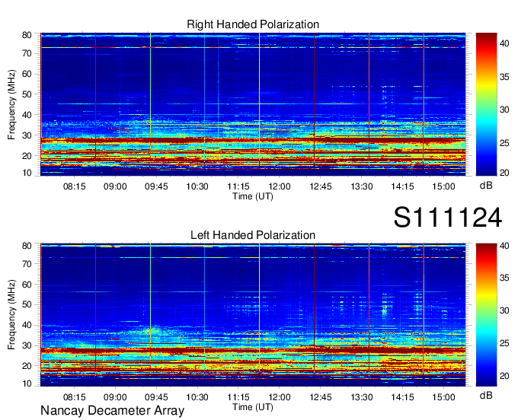518x420 pixels.
Task: Click the 12:00 time tick under Left Handed plot
Action: tap(280, 397)
